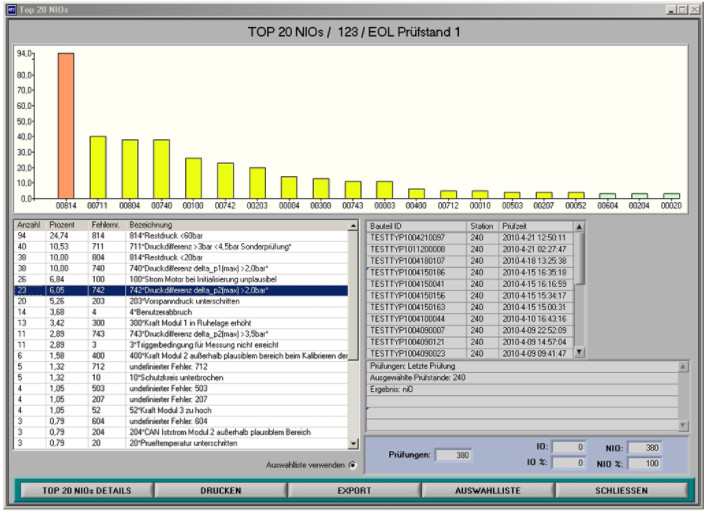This screenshot has width=708, height=512.
Task: Click the yellow 00711 chart bar
Action: pos(98,166)
